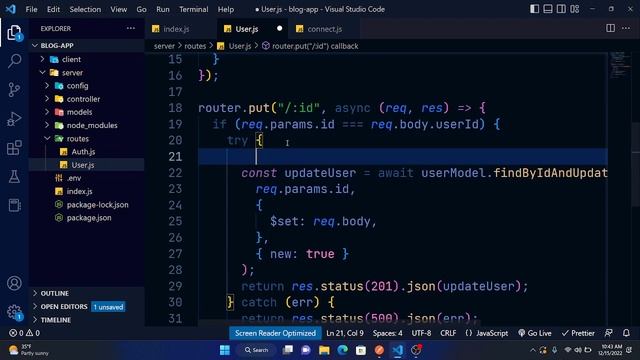Image resolution: width=640 pixels, height=360 pixels.
Task: Open Source Control view
Action: click(14, 90)
